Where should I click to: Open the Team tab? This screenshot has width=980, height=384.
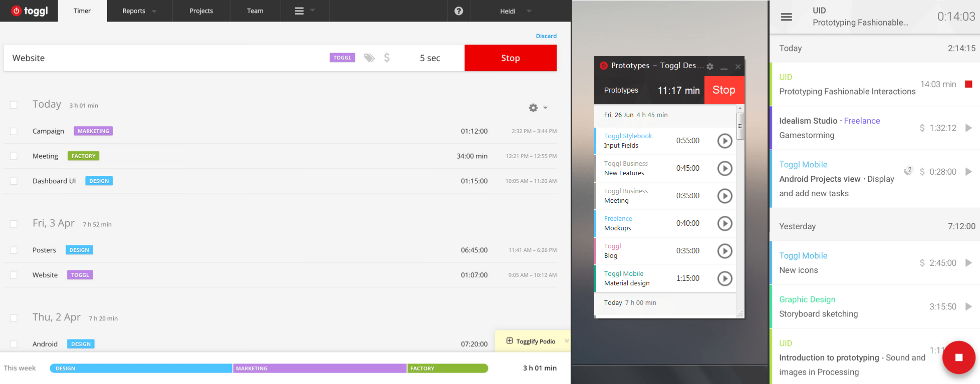pos(255,11)
